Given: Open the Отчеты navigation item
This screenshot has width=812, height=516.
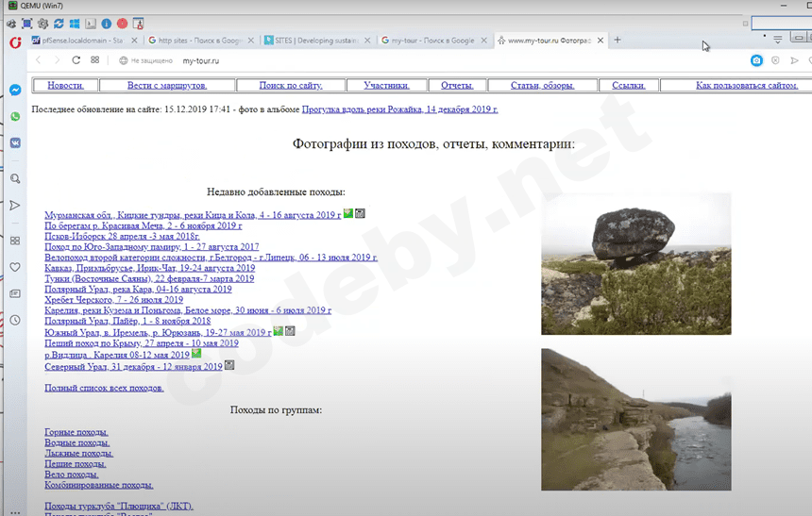Looking at the screenshot, I should (457, 85).
